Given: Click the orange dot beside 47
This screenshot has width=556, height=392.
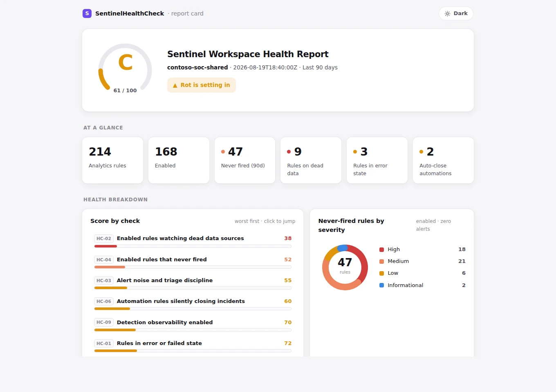Looking at the screenshot, I should point(223,152).
